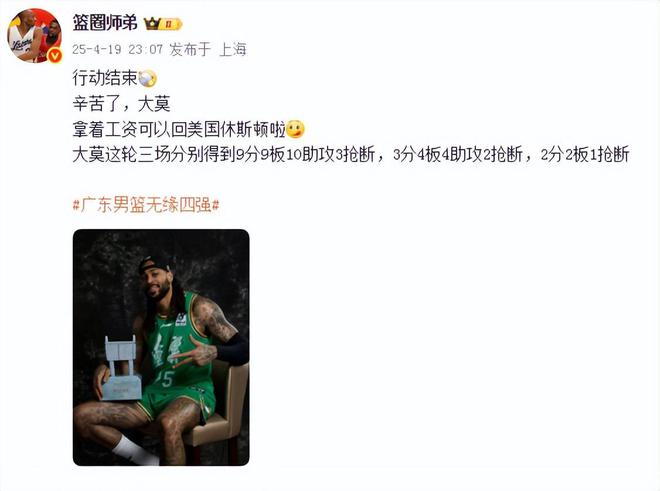
Task: Click the post timestamp 25-4-19 23:07
Action: click(117, 50)
